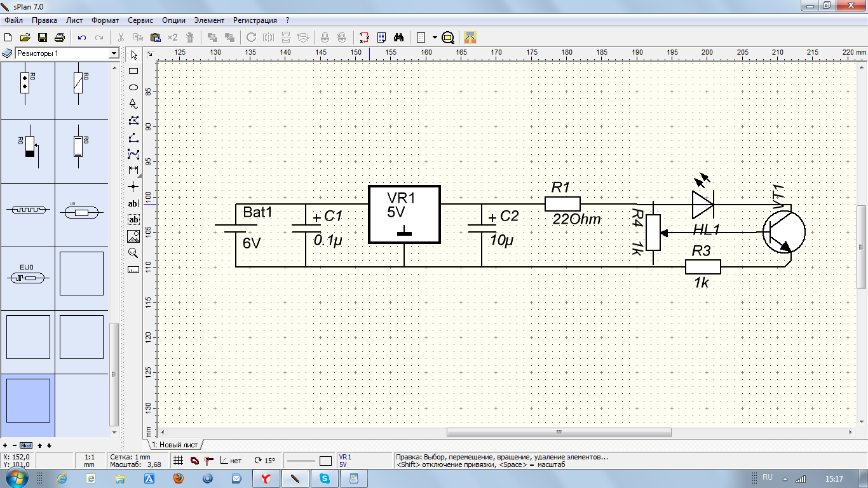This screenshot has height=488, width=868.
Task: Click the horizontal scrollbar below the canvas
Action: coord(559,432)
